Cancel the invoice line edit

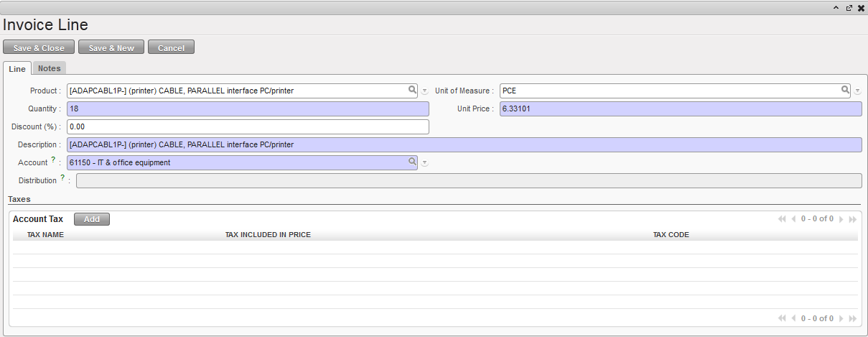click(x=171, y=48)
